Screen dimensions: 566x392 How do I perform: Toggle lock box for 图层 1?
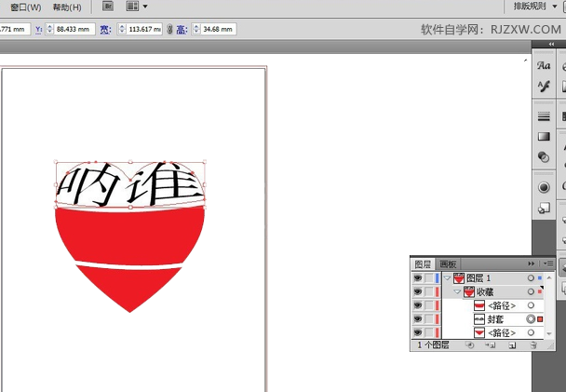(x=428, y=277)
